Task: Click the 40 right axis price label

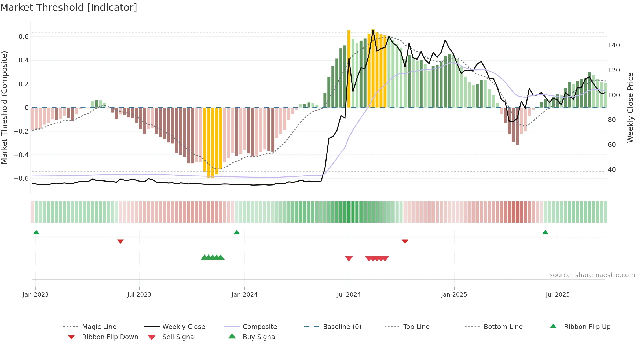Action: coord(612,169)
